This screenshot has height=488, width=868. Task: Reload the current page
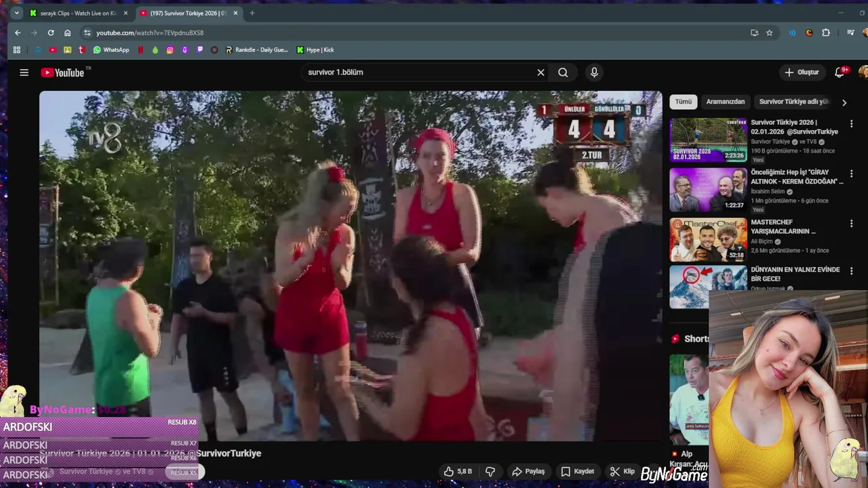(x=51, y=33)
